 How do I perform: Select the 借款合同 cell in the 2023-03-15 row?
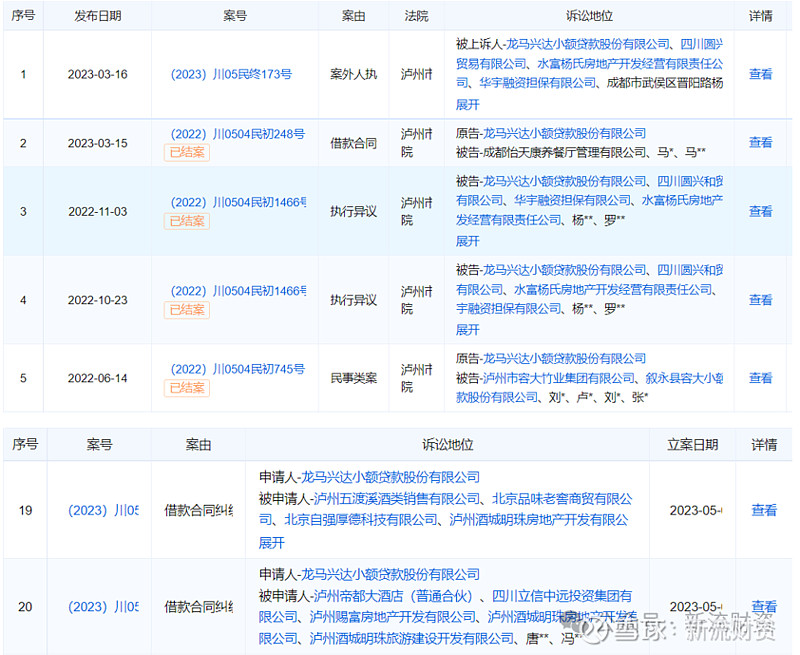pos(353,143)
